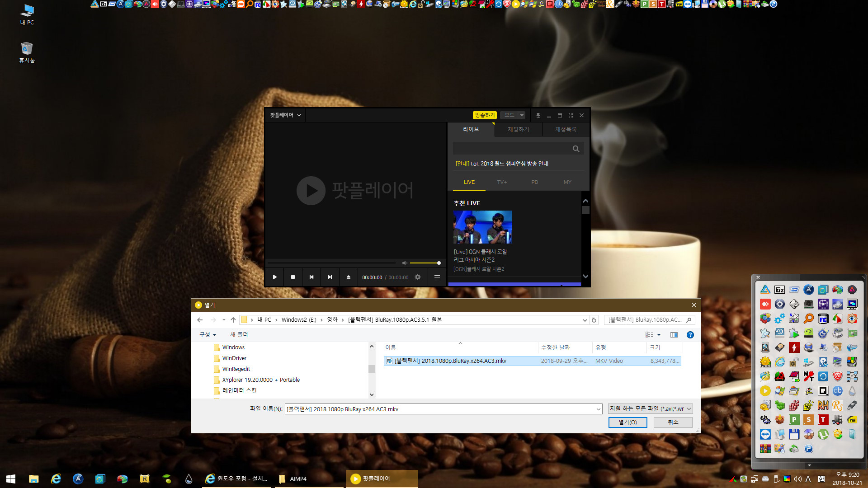Open PotPlayer control panel gear icon
Viewport: 868px width, 488px height.
click(x=418, y=277)
